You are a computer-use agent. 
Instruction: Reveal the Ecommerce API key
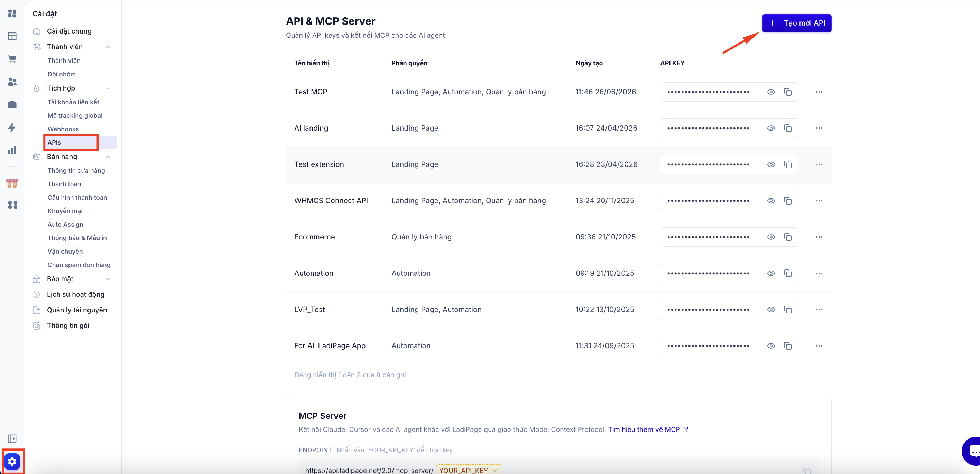pyautogui.click(x=771, y=237)
